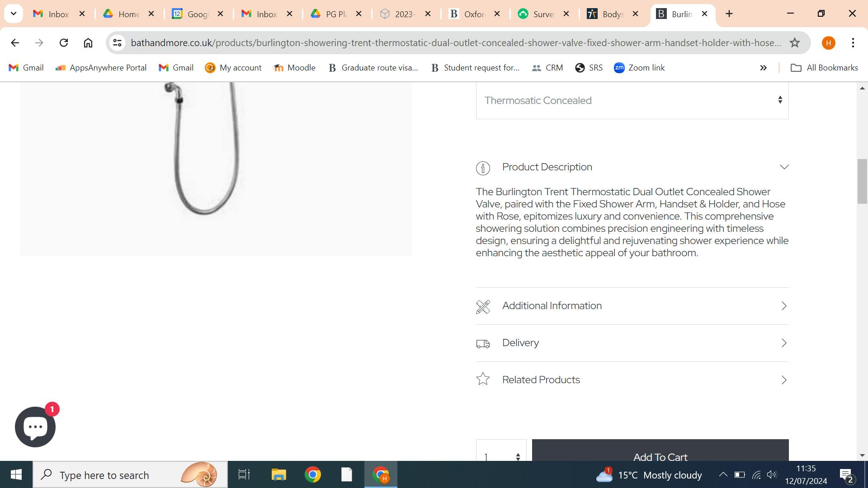This screenshot has height=488, width=868.
Task: Open File Explorer from the taskbar
Action: (x=278, y=475)
